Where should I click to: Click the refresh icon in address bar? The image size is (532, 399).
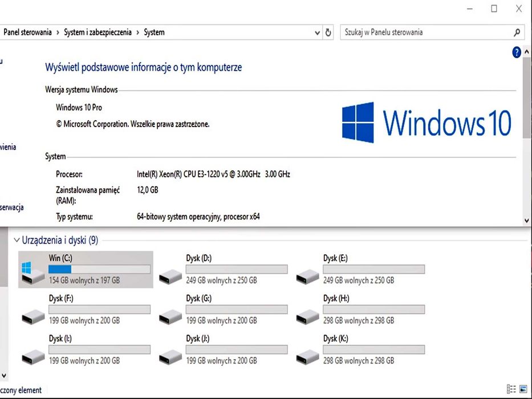point(328,32)
